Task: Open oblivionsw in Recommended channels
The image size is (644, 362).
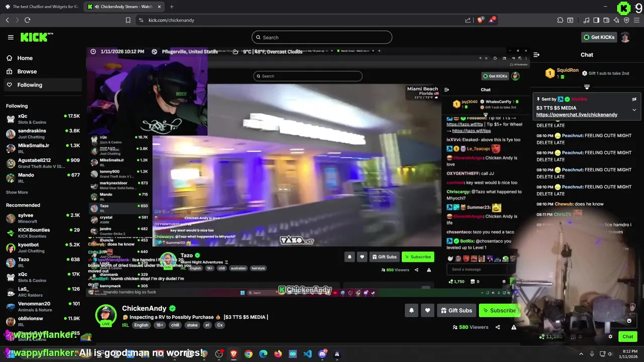Action: (42, 321)
